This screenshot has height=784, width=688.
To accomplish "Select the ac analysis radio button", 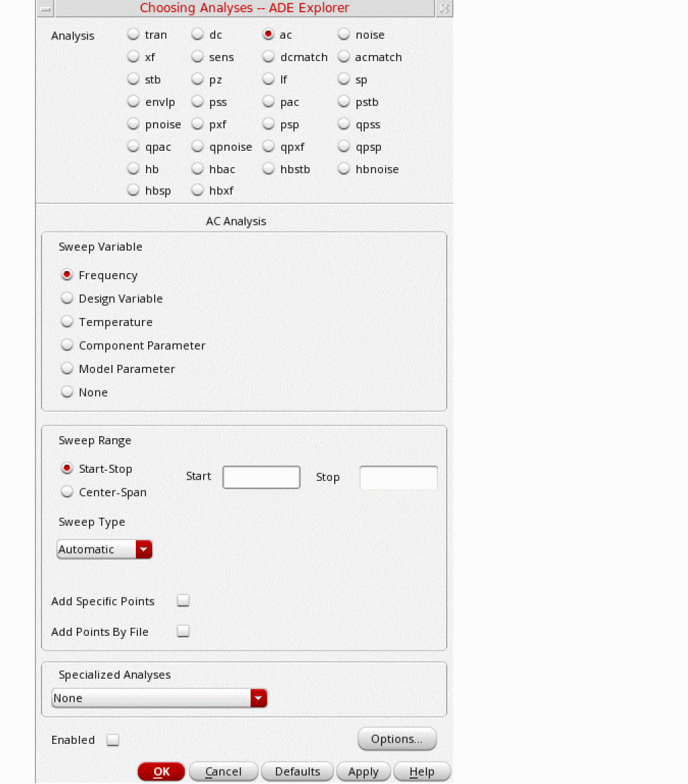I will tap(268, 35).
